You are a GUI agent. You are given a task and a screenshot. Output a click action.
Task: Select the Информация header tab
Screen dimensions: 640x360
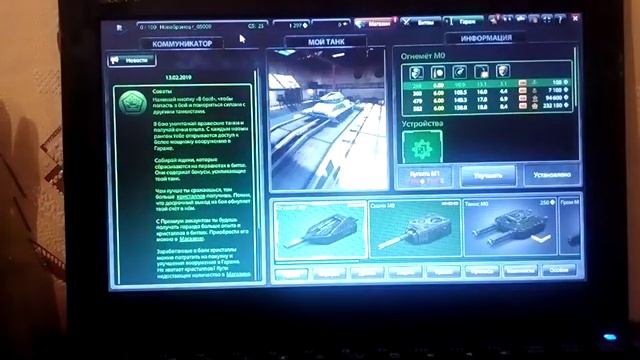(x=486, y=38)
